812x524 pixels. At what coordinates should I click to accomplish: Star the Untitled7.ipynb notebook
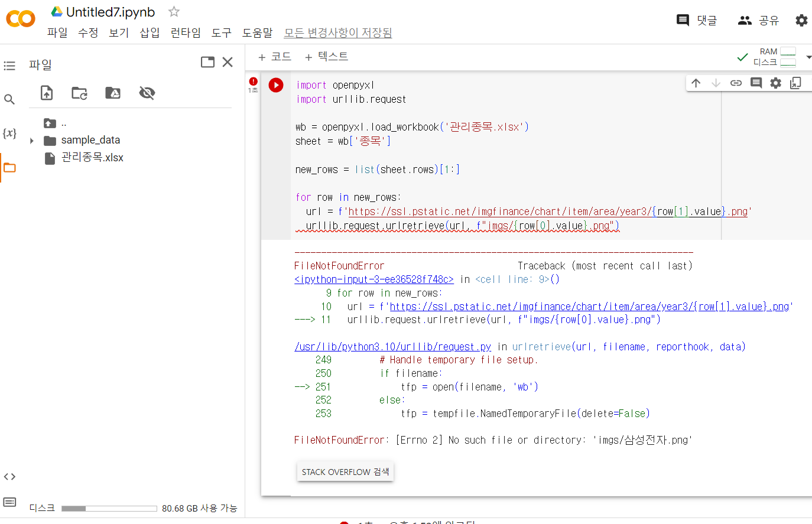tap(174, 12)
